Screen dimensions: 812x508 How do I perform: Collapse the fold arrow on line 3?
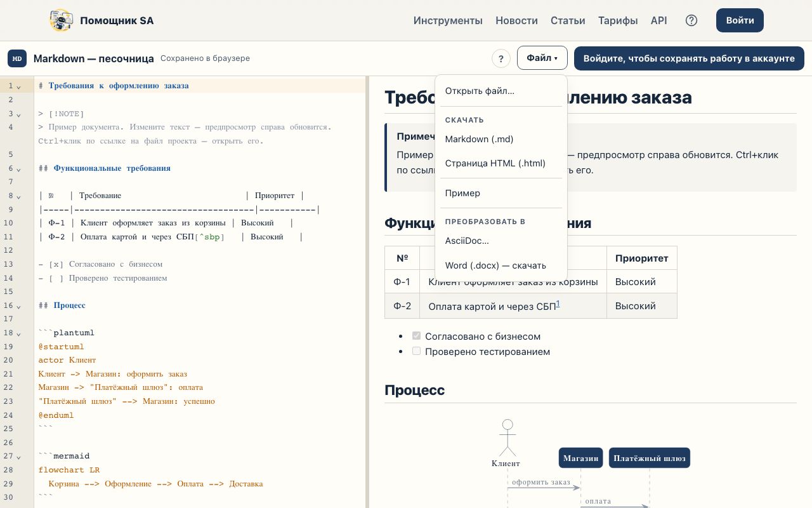[x=18, y=114]
